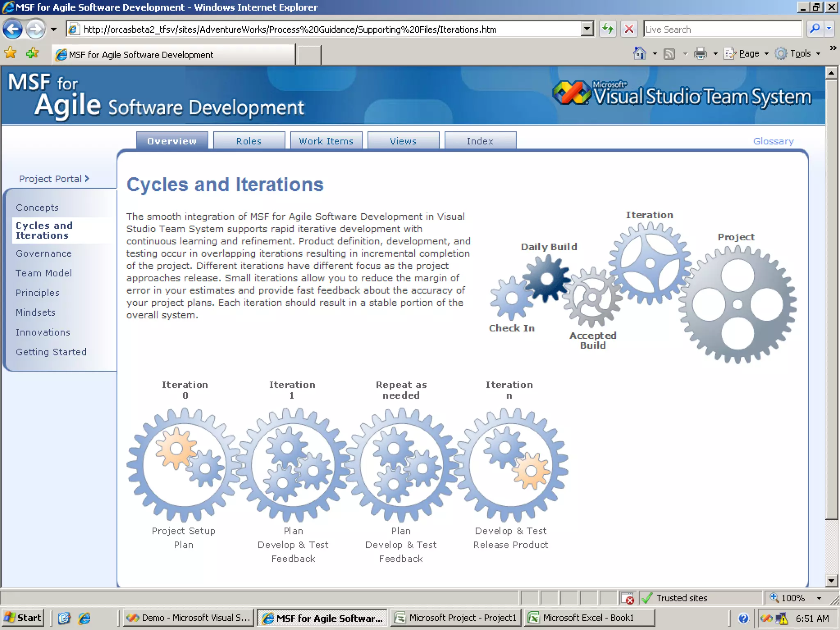Click in the Live Search input field
840x630 pixels.
[722, 30]
